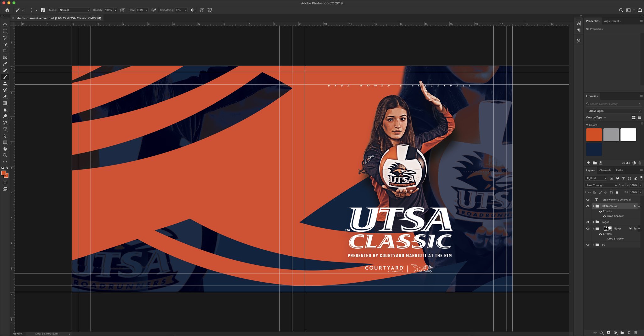Show Libraries items in grid view
644x336 pixels.
[634, 117]
